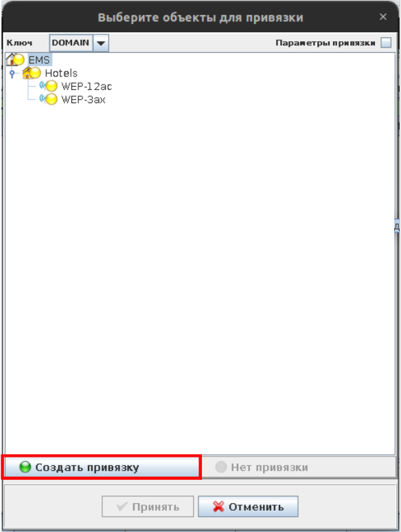401x532 pixels.
Task: Select the WEP-3ax tree label
Action: click(x=83, y=100)
